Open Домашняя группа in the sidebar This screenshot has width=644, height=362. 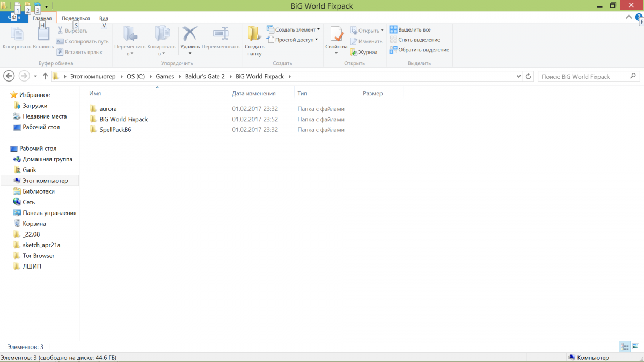(47, 159)
